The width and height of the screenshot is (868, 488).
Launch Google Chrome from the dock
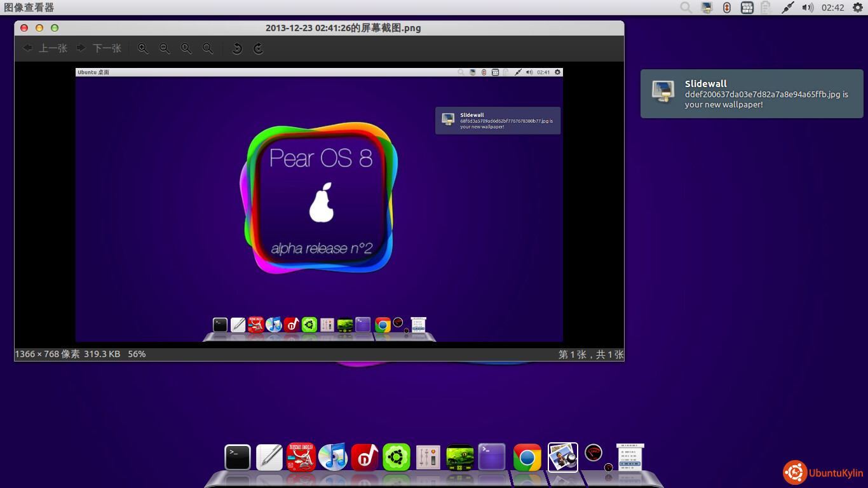point(527,457)
